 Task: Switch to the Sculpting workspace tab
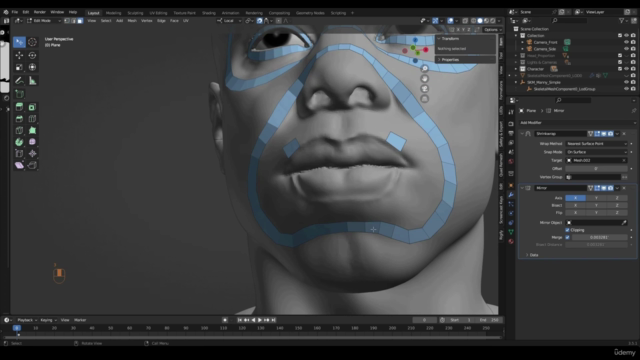[x=135, y=13]
